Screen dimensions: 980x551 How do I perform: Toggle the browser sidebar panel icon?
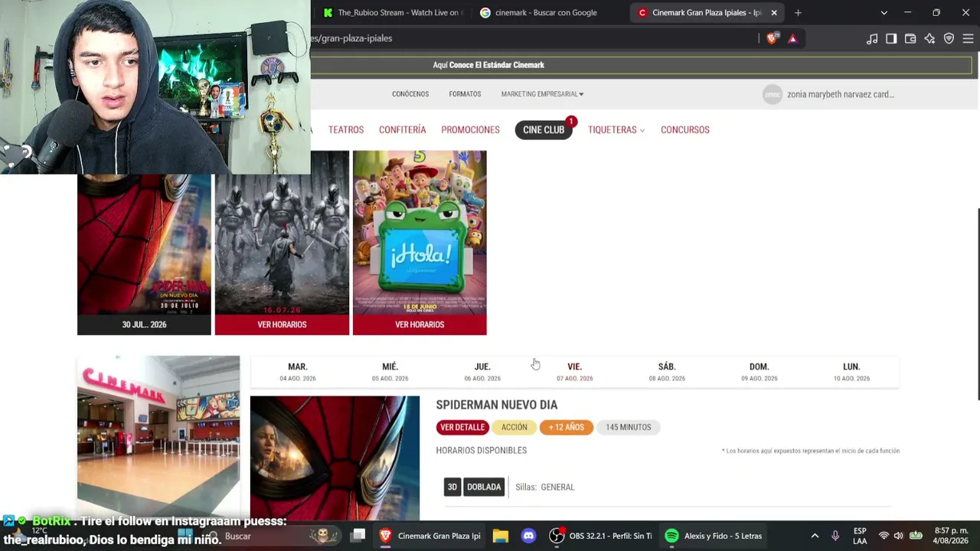[x=891, y=38]
